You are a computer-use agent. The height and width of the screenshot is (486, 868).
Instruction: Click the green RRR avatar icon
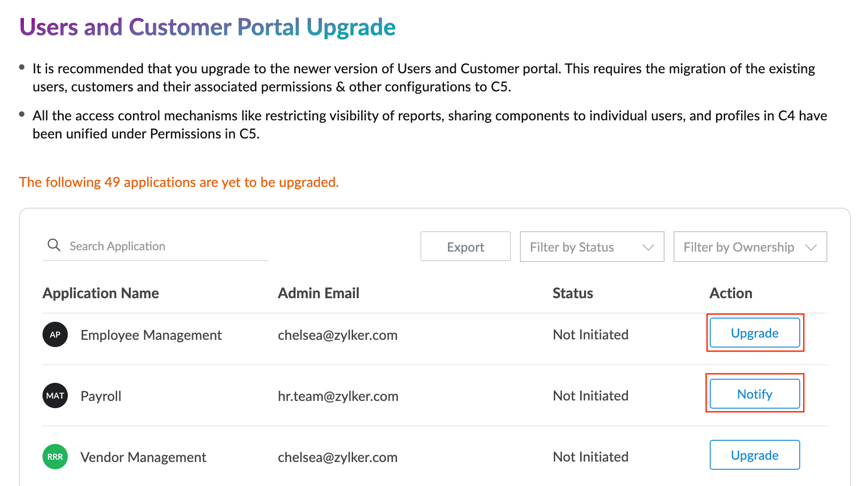(55, 457)
